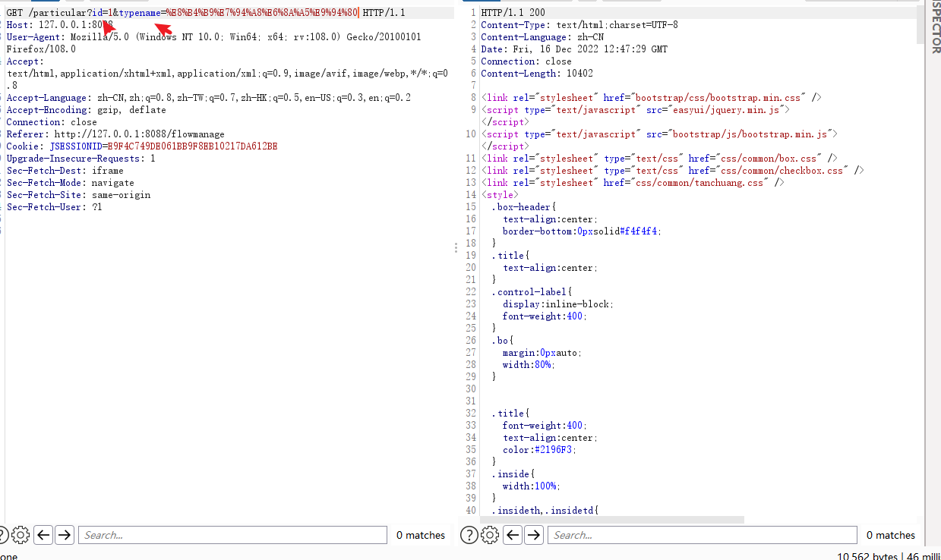Click the HTTP/1.1 200 status line

point(513,13)
